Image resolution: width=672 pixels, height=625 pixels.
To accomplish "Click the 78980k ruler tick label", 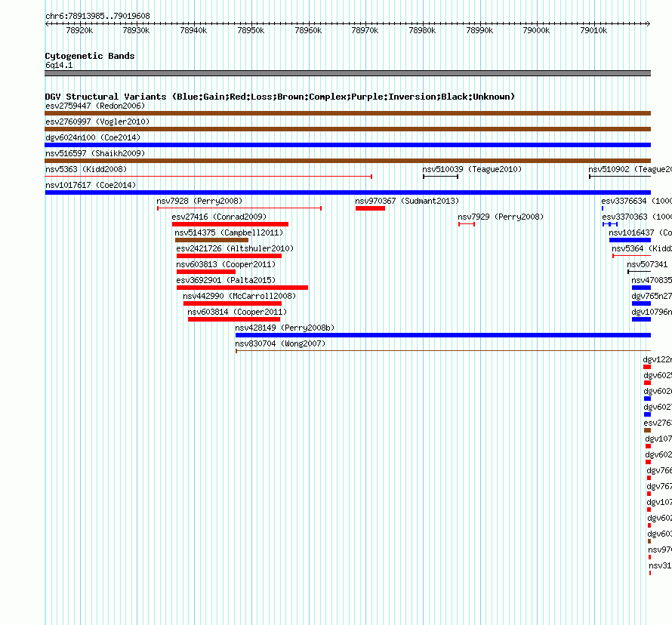I will [x=422, y=30].
